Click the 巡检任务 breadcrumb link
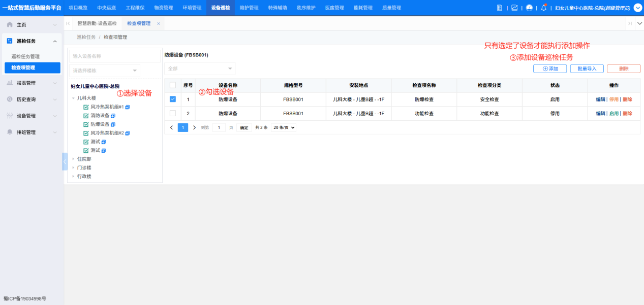644x305 pixels. (86, 37)
